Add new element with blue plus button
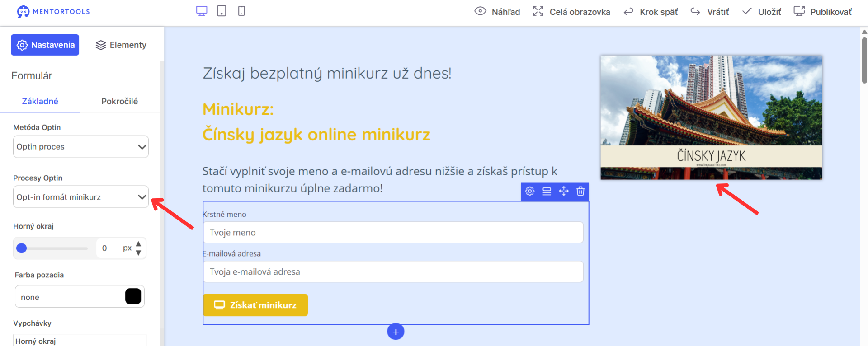Screen dimensions: 868x346 coord(396,332)
